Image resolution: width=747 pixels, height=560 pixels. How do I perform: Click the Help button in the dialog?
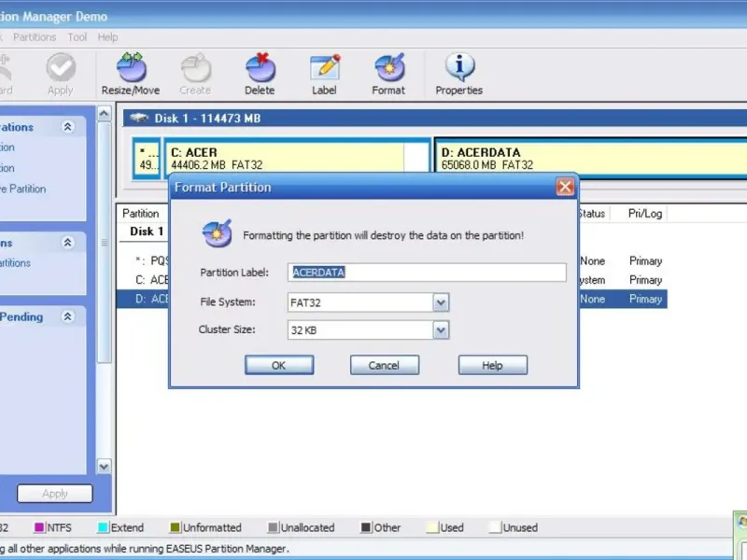click(x=493, y=365)
